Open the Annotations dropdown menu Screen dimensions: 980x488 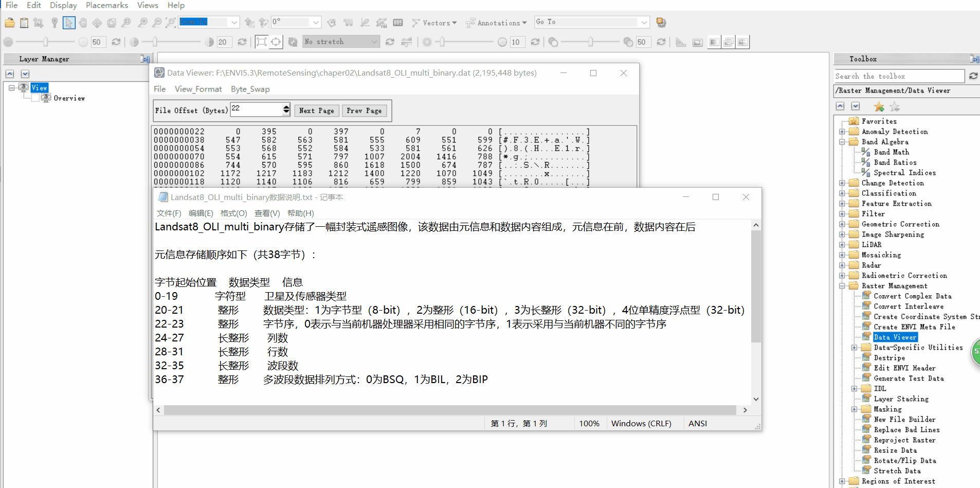click(x=496, y=23)
